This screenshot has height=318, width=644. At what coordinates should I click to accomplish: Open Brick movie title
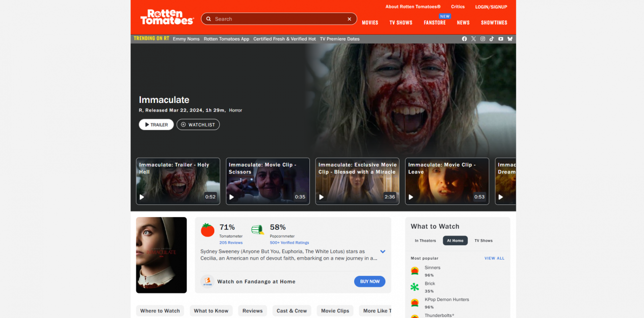(x=430, y=284)
